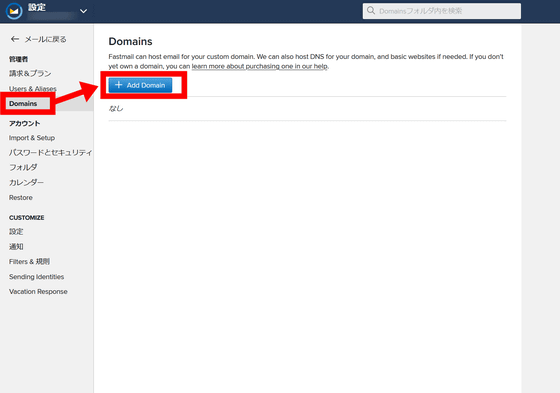The height and width of the screenshot is (393, 560).
Task: Click the Fastmail logo icon
Action: [14, 11]
